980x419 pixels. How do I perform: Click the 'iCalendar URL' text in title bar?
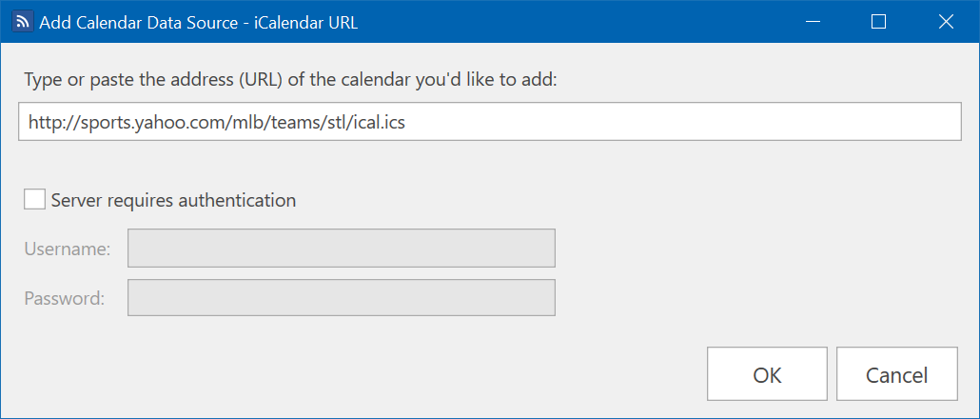(306, 23)
